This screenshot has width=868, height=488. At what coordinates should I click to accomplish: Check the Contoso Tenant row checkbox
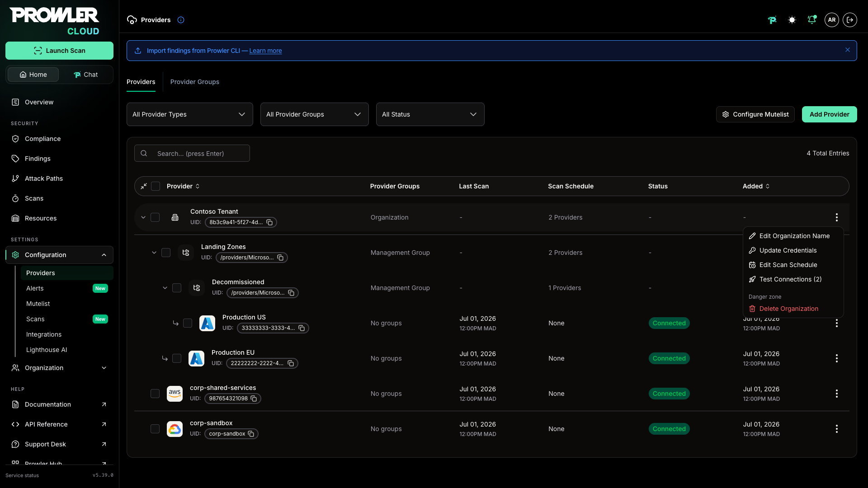coord(155,217)
